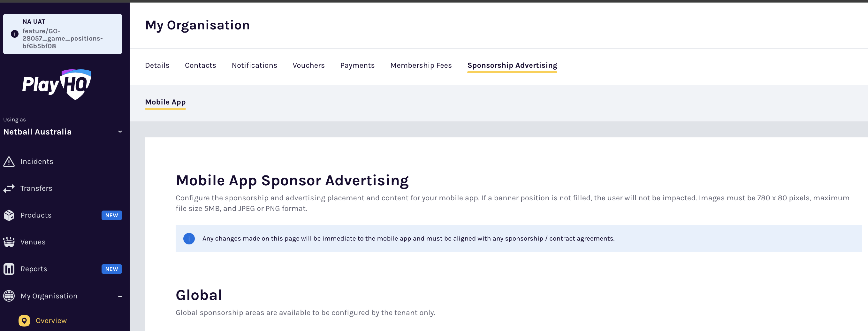Image resolution: width=868 pixels, height=331 pixels.
Task: Open the Notifications tab
Action: (255, 65)
